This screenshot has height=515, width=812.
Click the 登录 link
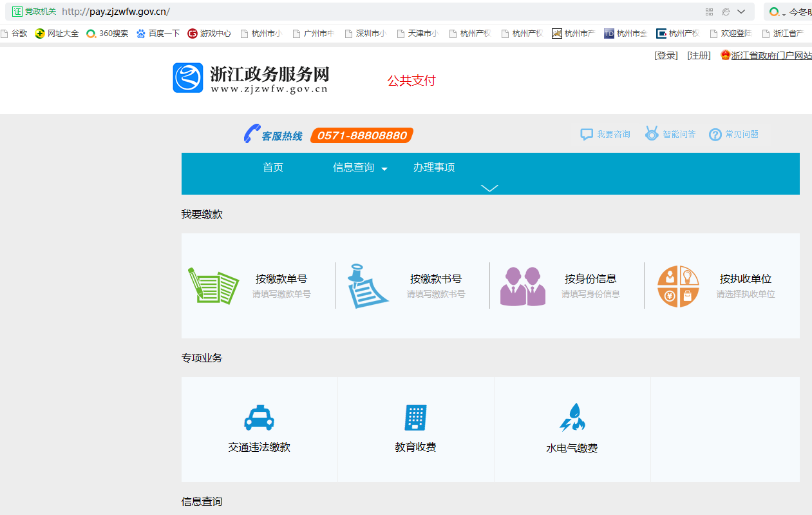[x=666, y=55]
